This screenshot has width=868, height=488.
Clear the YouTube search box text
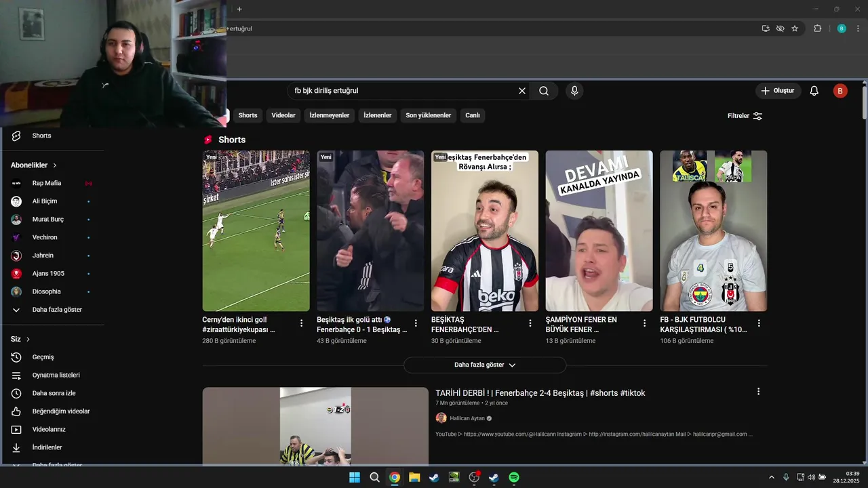[522, 91]
